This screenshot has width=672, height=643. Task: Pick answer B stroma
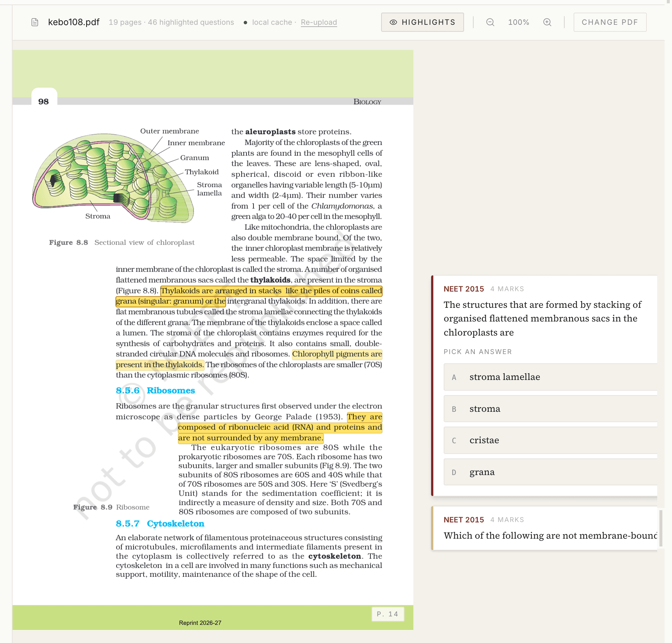coord(550,409)
